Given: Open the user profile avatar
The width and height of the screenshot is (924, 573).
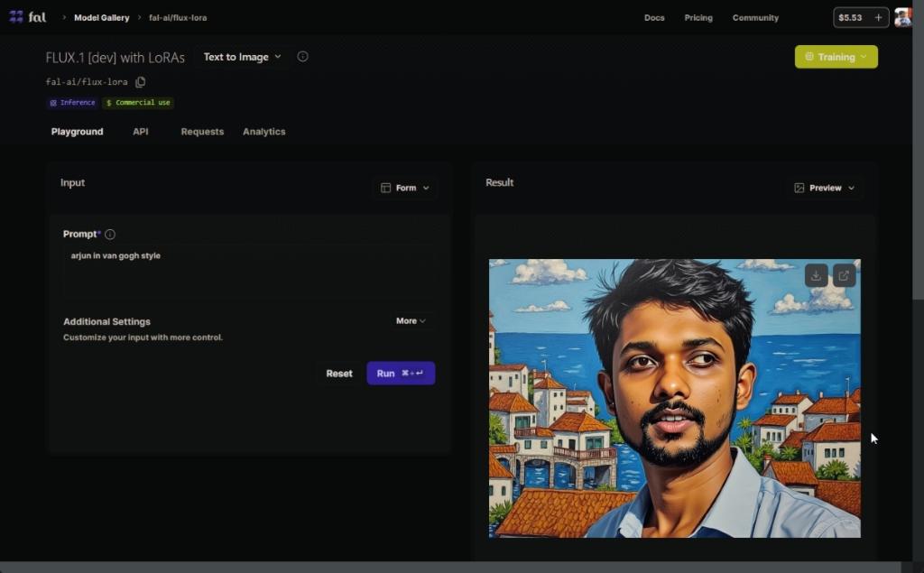Looking at the screenshot, I should point(903,17).
